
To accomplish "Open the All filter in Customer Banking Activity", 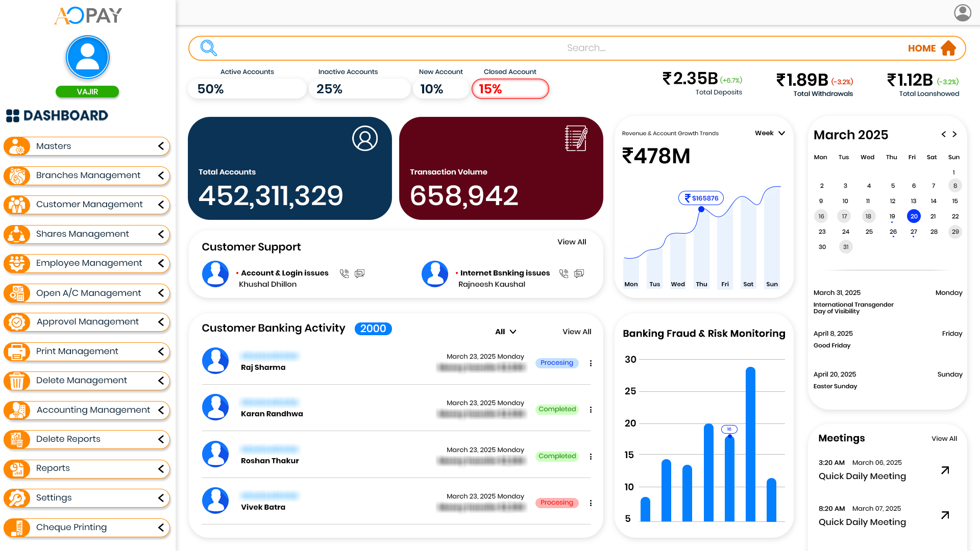I will (505, 331).
